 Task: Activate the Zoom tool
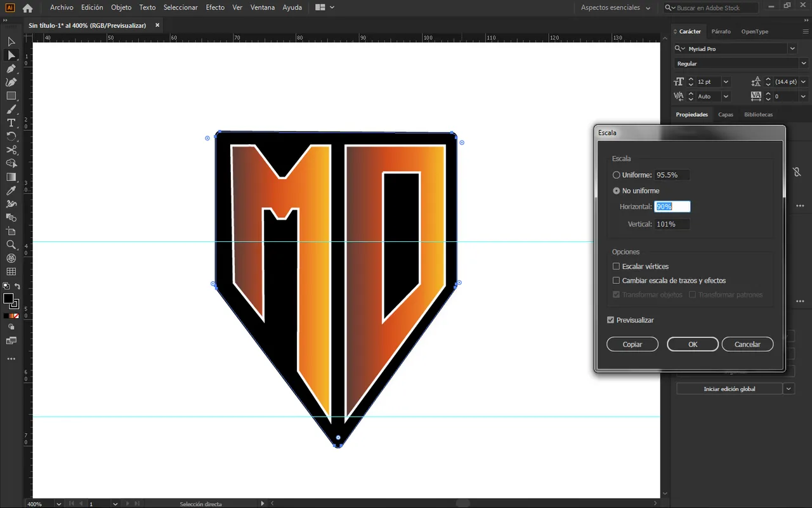[x=11, y=244]
